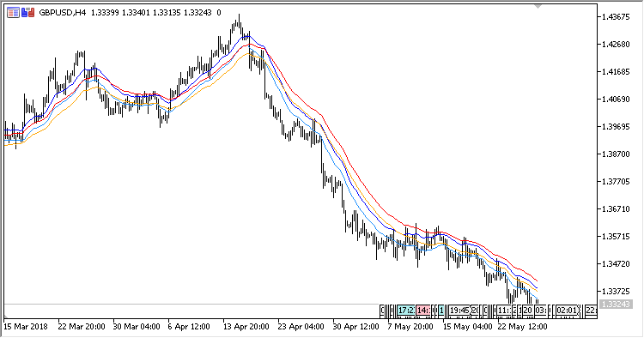644x338 pixels.
Task: Click the 1.42680 price scale label
Action: 616,45
